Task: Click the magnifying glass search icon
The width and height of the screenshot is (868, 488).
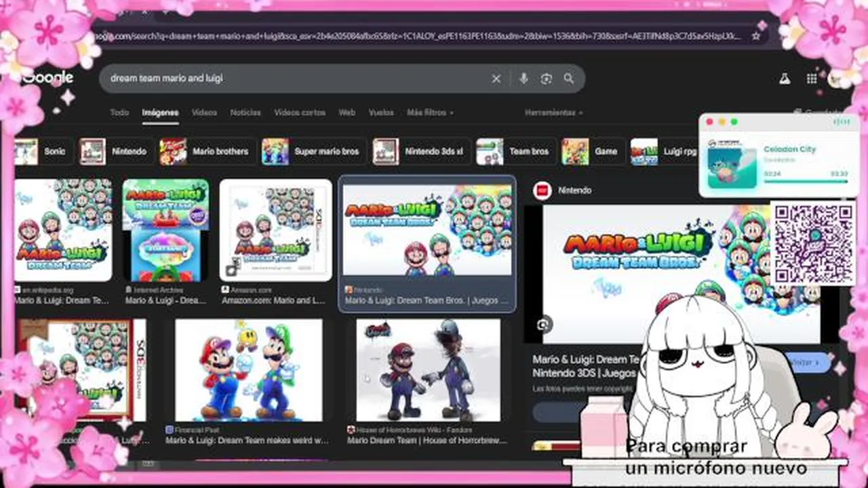Action: click(x=569, y=79)
